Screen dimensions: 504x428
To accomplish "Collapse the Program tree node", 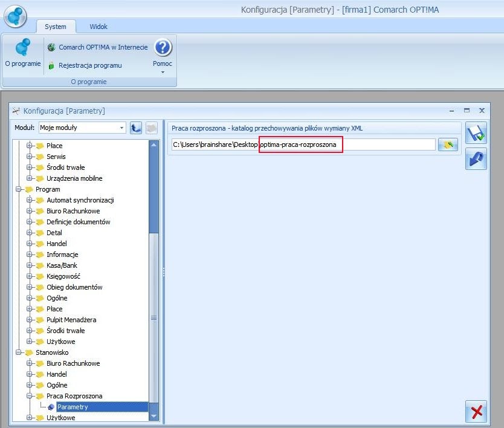I will pyautogui.click(x=18, y=189).
